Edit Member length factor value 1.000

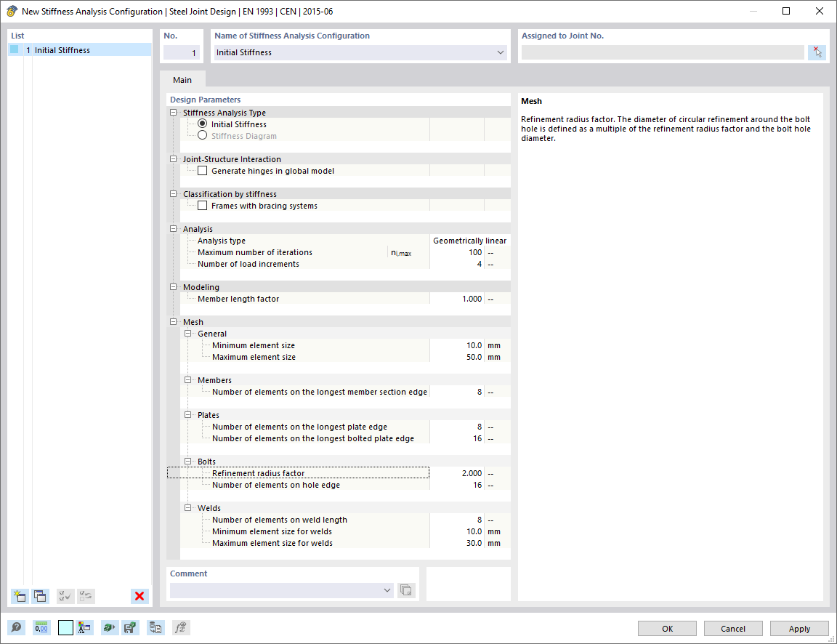click(x=457, y=299)
